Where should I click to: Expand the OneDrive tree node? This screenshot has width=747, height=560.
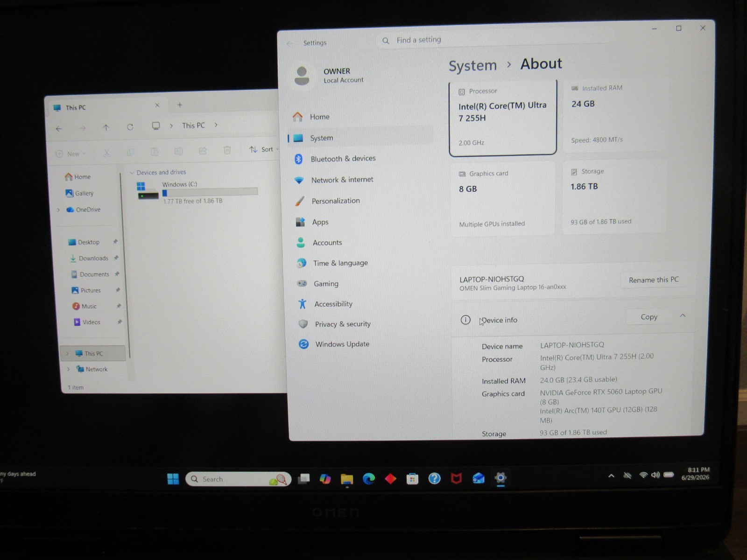58,210
